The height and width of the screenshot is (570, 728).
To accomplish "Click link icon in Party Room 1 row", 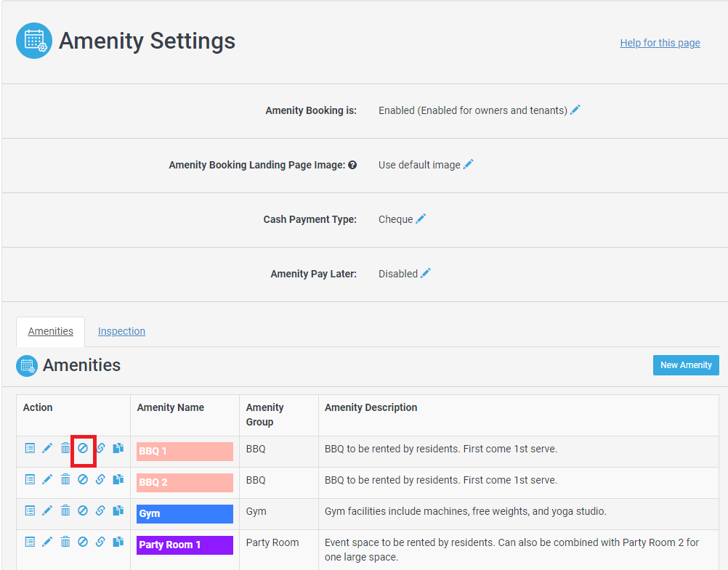I will 100,542.
